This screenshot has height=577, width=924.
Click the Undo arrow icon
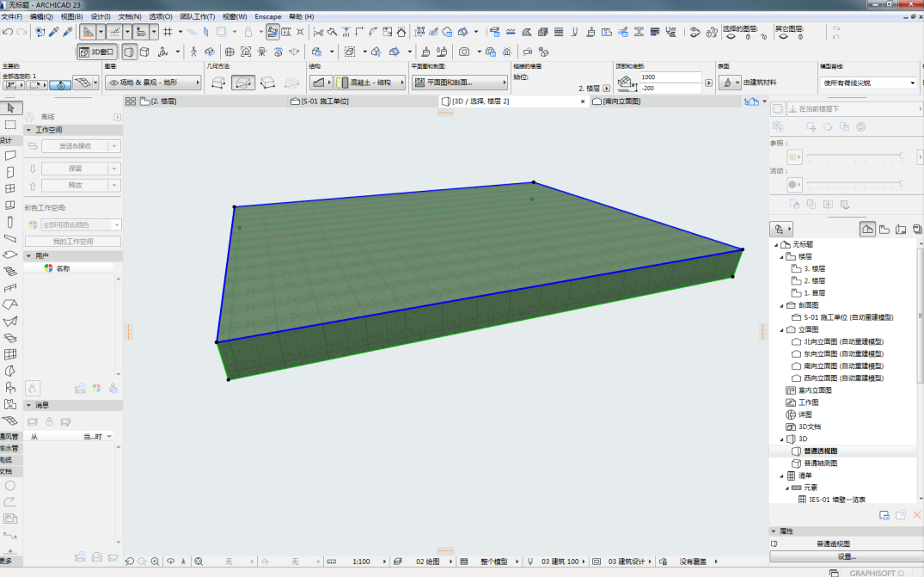coord(8,31)
